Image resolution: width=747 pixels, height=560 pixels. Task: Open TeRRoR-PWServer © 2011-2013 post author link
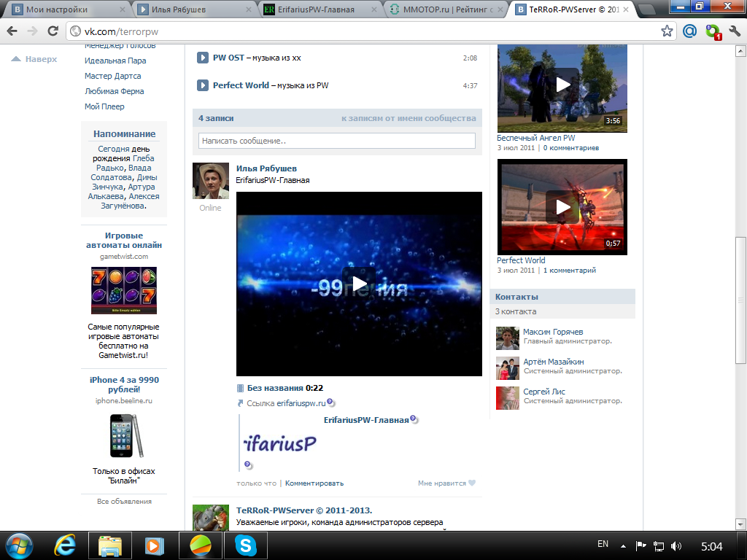(x=304, y=510)
